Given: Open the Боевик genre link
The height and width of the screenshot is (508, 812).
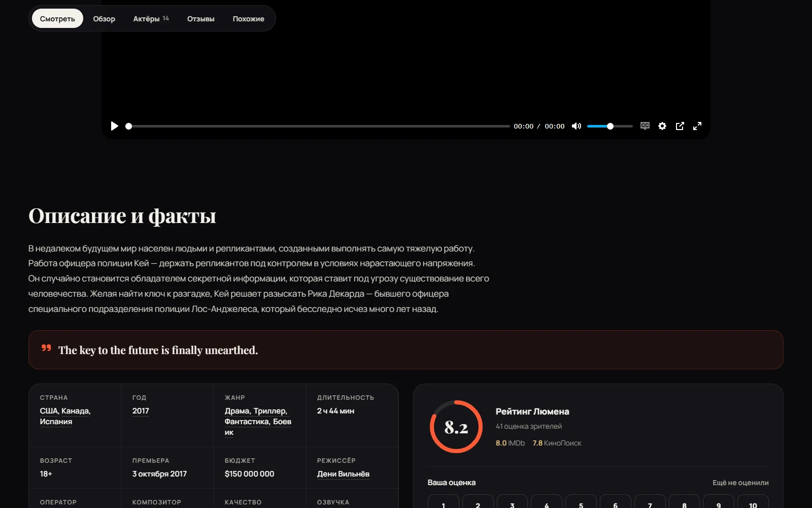Looking at the screenshot, I should [282, 422].
